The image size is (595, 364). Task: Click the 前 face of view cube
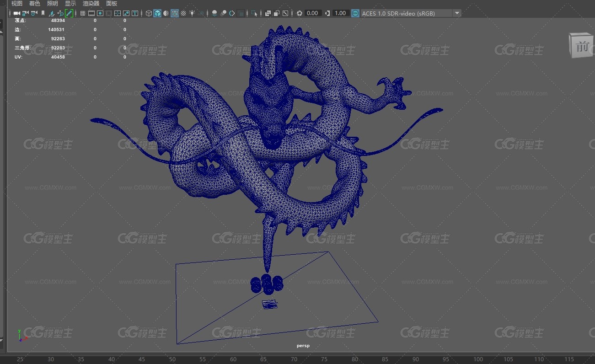pos(581,47)
